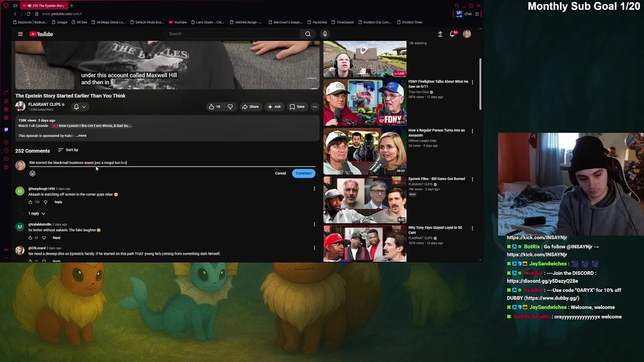The width and height of the screenshot is (644, 362).
Task: Open options for FDNY Firefighter video
Action: point(472,82)
